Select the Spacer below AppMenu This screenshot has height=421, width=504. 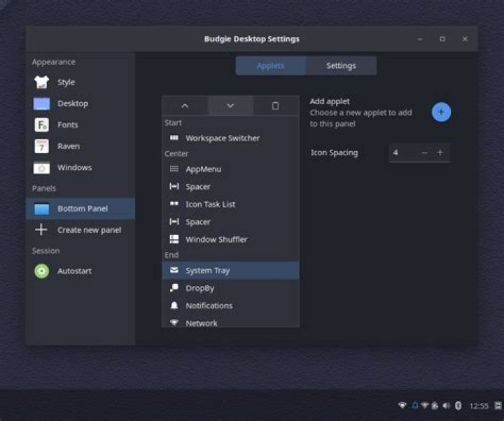(x=230, y=187)
